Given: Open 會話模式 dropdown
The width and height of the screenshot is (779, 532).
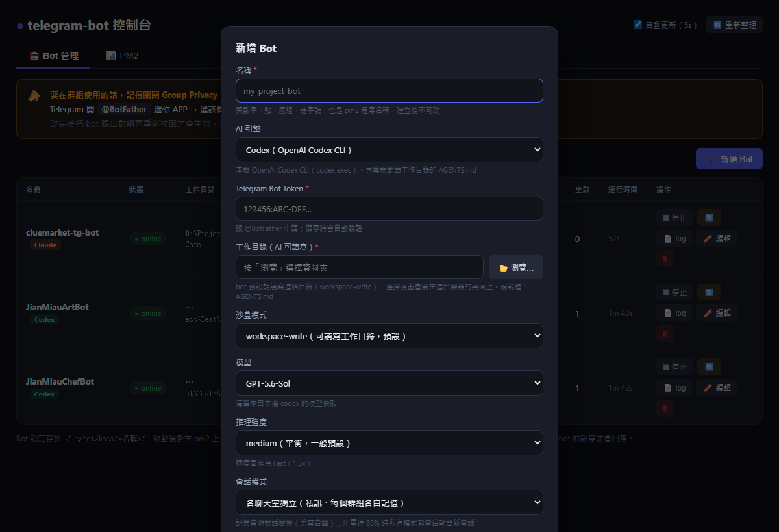Looking at the screenshot, I should click(x=389, y=503).
